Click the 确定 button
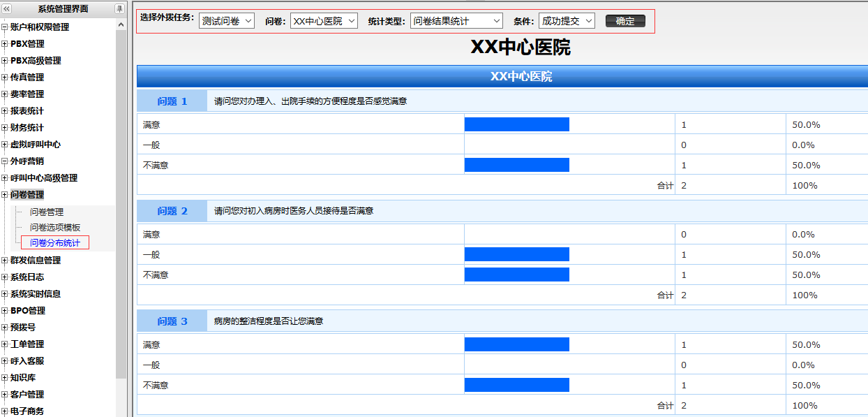This screenshot has width=868, height=417. pyautogui.click(x=625, y=21)
